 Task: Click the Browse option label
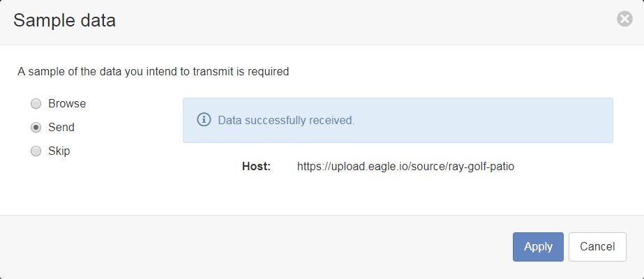67,103
